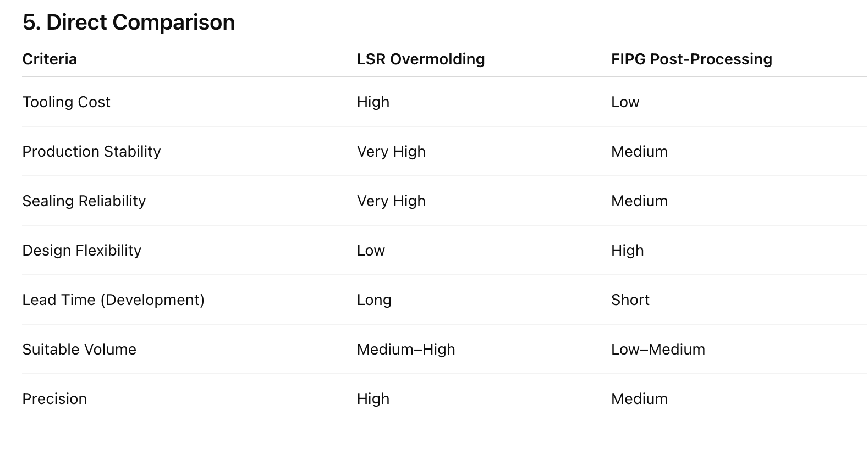
Task: Select the 'Sealing Reliability' row label
Action: click(x=84, y=201)
